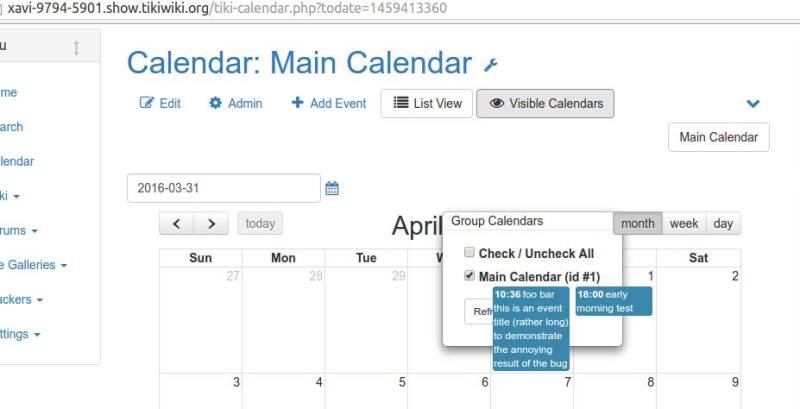
Task: Advance to next month with right arrow
Action: pos(211,223)
